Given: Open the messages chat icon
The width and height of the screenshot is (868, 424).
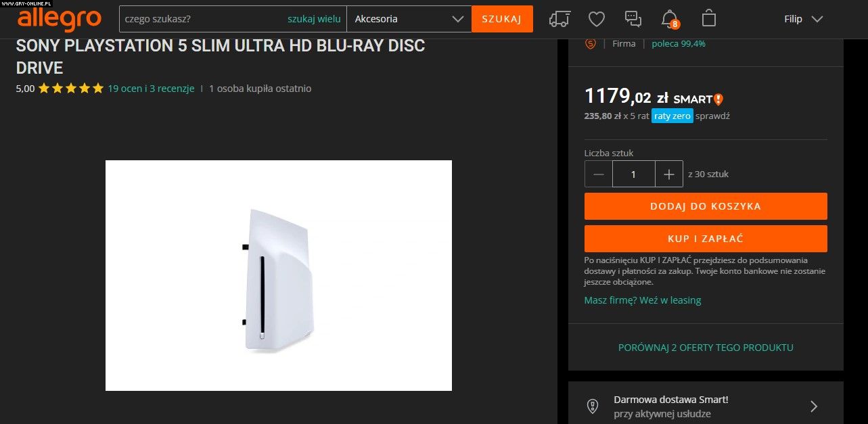Looking at the screenshot, I should [x=633, y=19].
